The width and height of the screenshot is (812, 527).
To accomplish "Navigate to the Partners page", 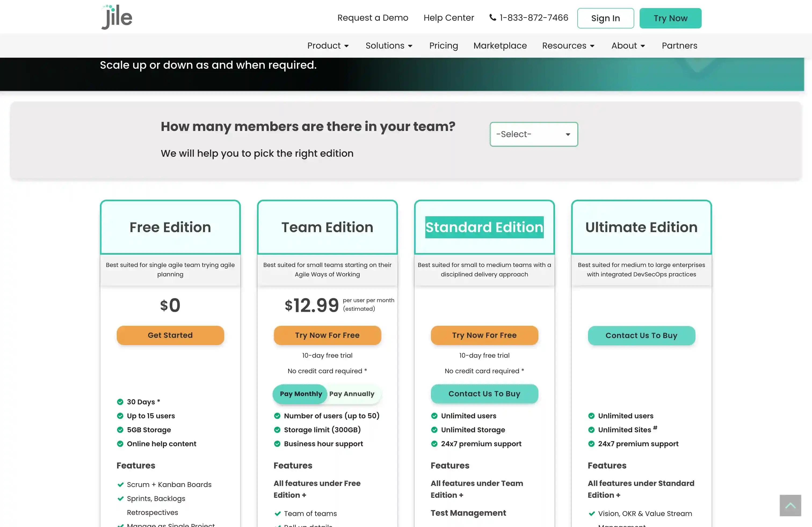I will tap(679, 45).
